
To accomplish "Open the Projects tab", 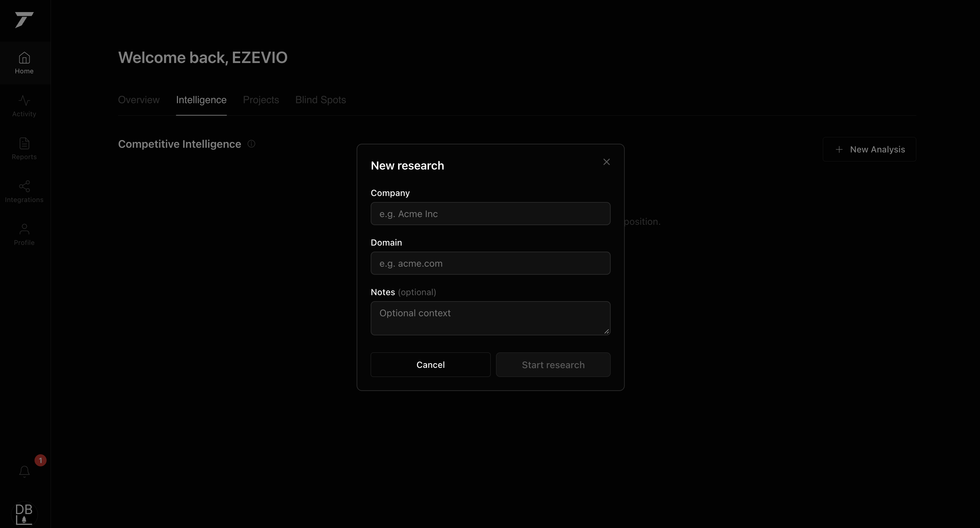I will tap(261, 100).
